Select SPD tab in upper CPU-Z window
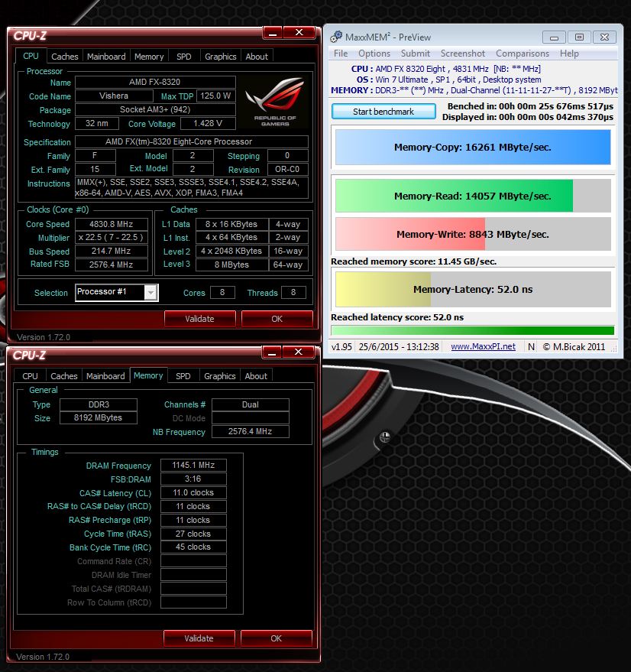This screenshot has height=672, width=631. click(x=184, y=57)
